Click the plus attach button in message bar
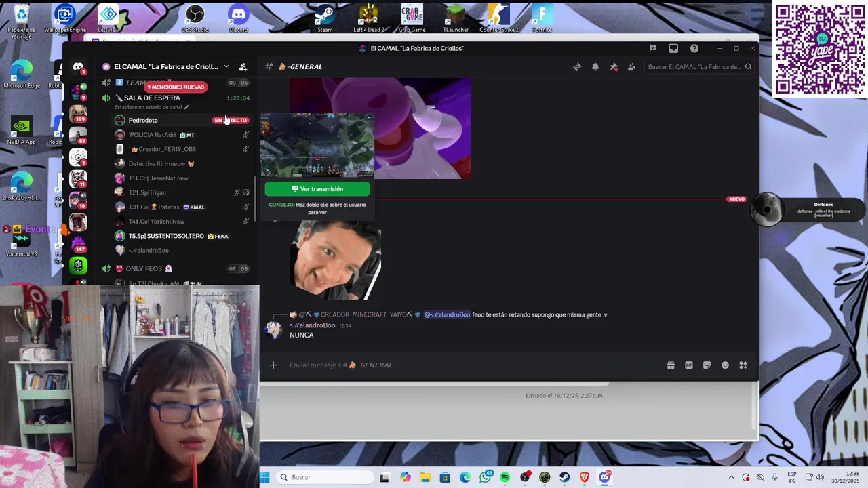Screen dimensions: 868x488 (273, 365)
